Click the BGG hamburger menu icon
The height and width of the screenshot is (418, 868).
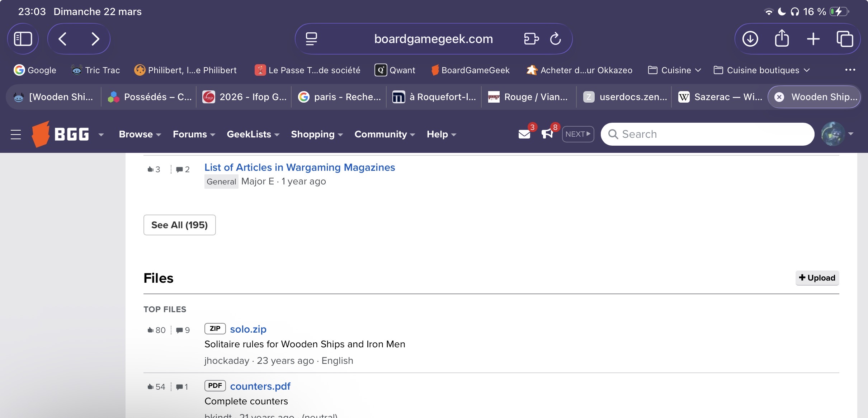[16, 135]
